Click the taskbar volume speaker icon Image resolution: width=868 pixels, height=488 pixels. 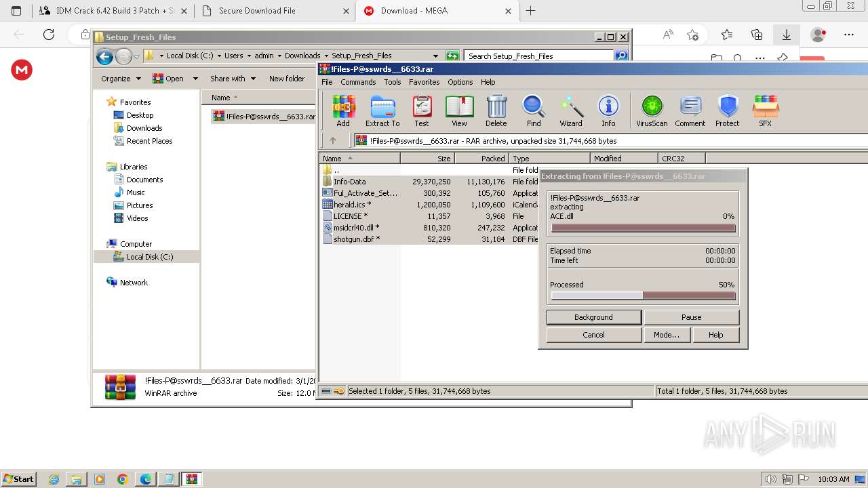[x=772, y=479]
